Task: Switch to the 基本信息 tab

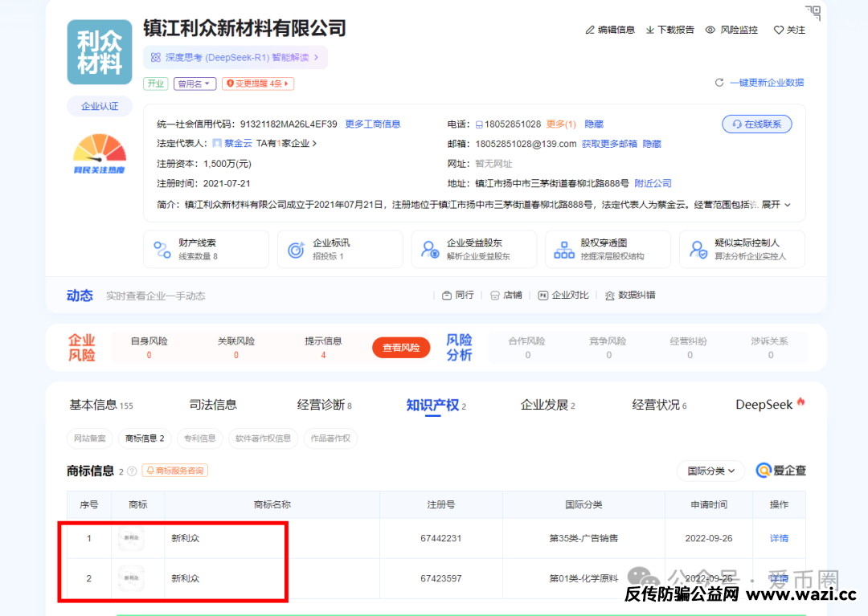Action: (x=100, y=405)
